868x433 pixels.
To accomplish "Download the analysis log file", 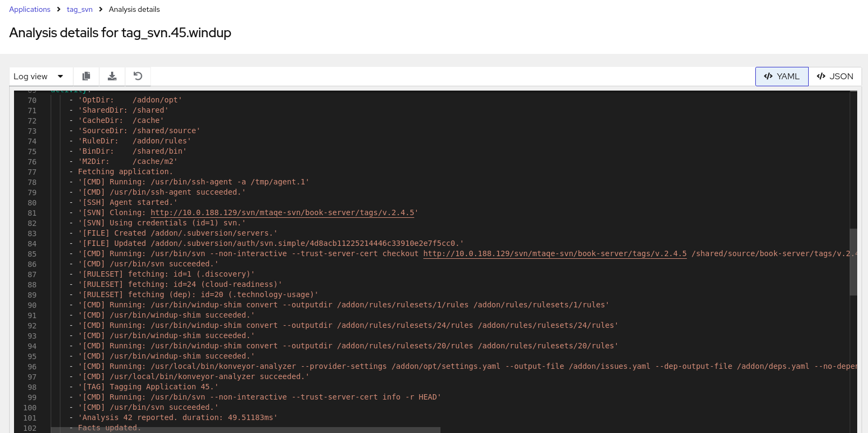I will [112, 76].
